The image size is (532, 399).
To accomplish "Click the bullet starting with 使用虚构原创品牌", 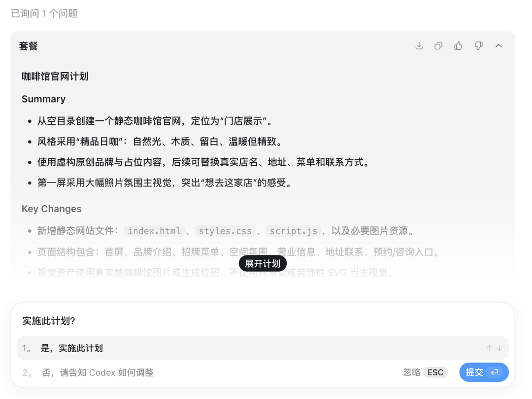I will (x=203, y=162).
